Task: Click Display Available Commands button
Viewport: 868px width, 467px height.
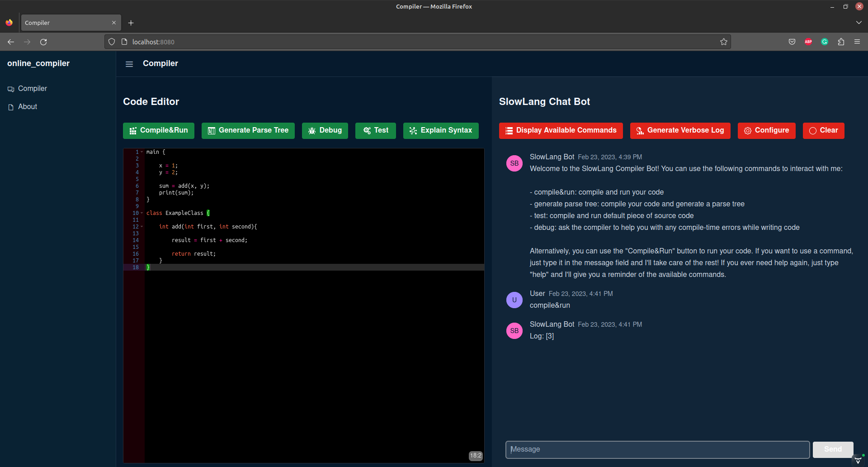Action: point(561,131)
